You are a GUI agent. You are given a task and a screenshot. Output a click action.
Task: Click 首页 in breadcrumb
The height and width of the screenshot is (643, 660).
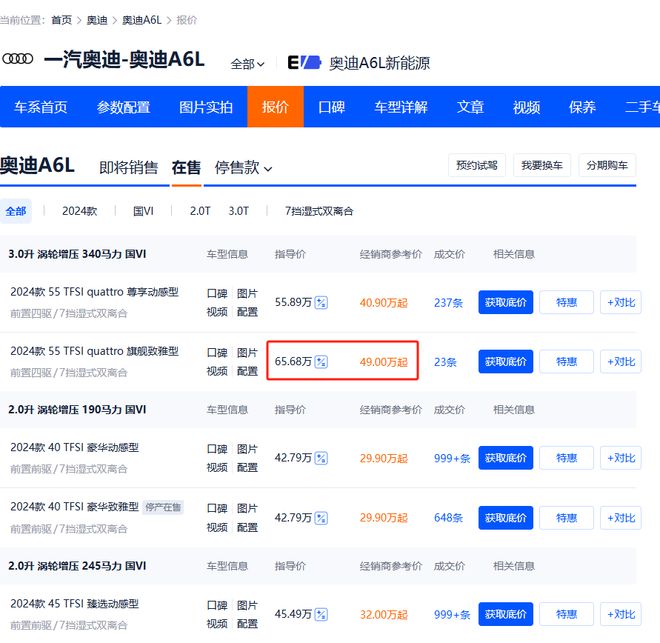(61, 20)
